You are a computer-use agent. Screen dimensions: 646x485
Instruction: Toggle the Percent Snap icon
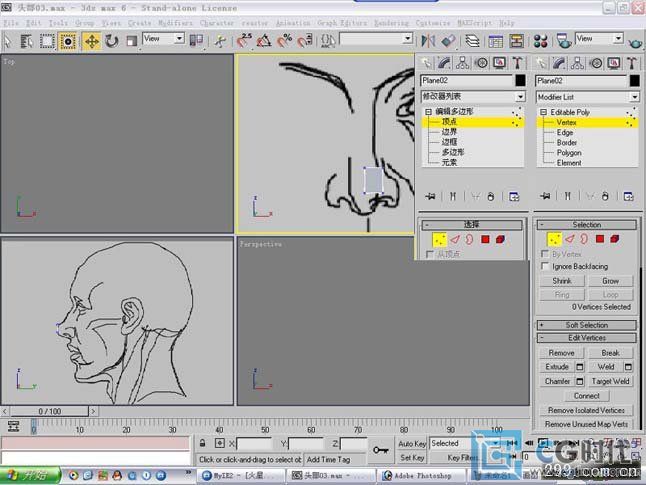284,41
